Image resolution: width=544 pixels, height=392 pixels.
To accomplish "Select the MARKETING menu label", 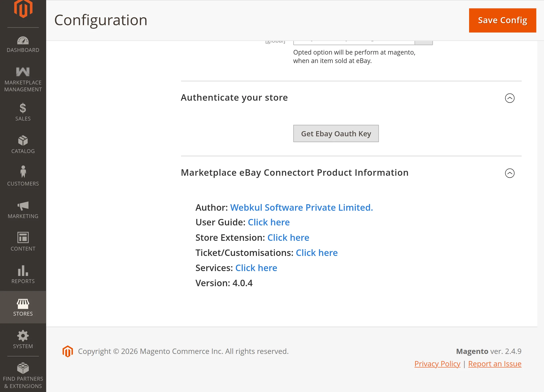I will click(23, 216).
